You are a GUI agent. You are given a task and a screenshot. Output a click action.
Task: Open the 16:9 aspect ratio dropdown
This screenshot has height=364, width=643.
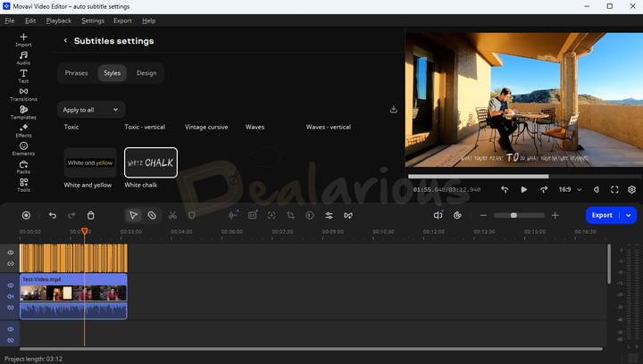tap(570, 189)
